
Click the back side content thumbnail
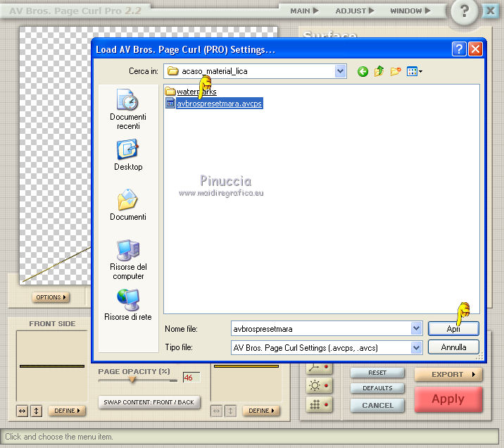(x=246, y=382)
